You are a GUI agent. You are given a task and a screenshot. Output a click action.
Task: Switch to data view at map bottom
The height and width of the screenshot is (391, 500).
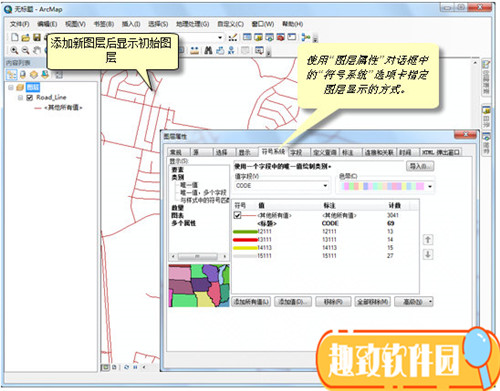(x=105, y=367)
